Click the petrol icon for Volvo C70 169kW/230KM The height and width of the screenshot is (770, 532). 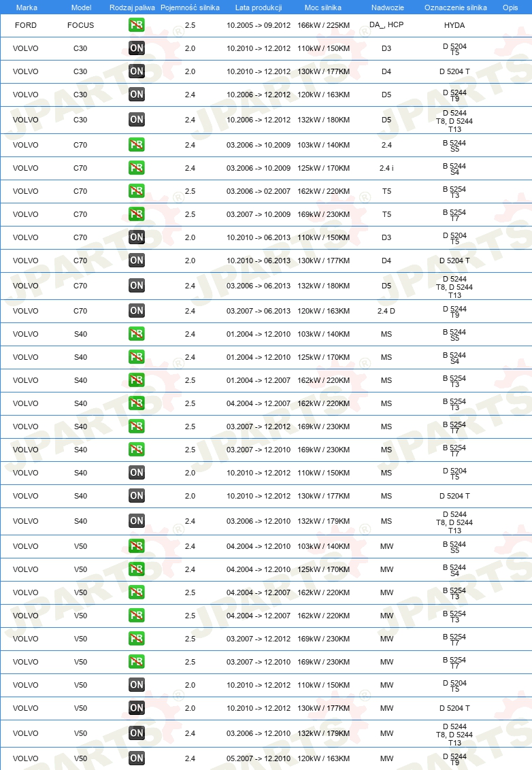coord(137,214)
